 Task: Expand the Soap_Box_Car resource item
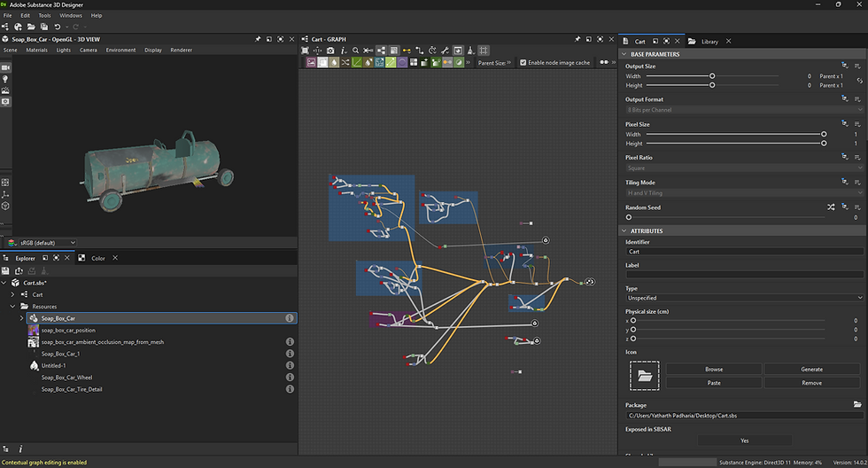(x=21, y=318)
